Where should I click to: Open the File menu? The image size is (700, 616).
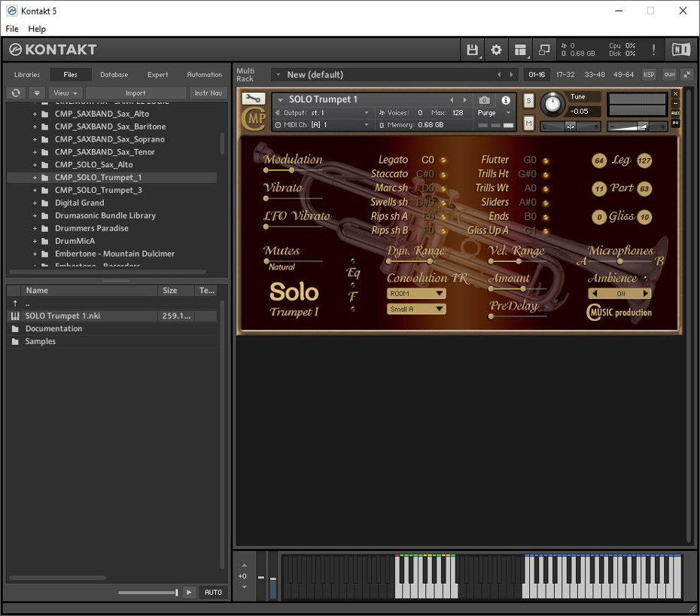(x=12, y=29)
